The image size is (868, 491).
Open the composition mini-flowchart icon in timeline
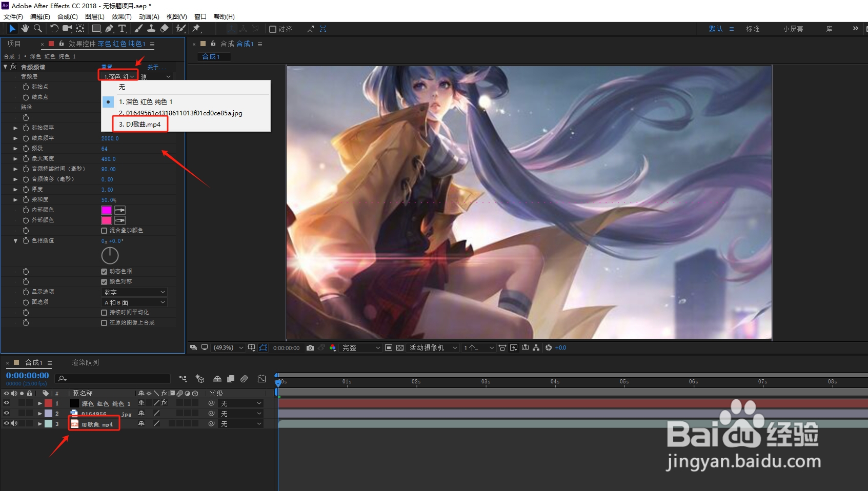[x=183, y=379]
